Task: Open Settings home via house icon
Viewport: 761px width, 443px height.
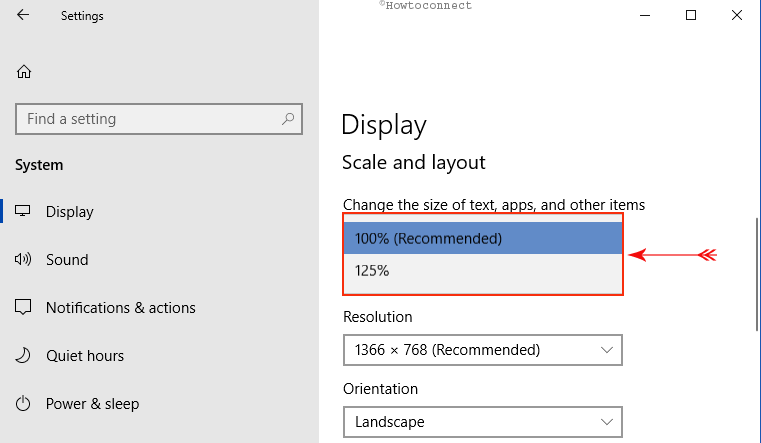Action: pos(24,72)
